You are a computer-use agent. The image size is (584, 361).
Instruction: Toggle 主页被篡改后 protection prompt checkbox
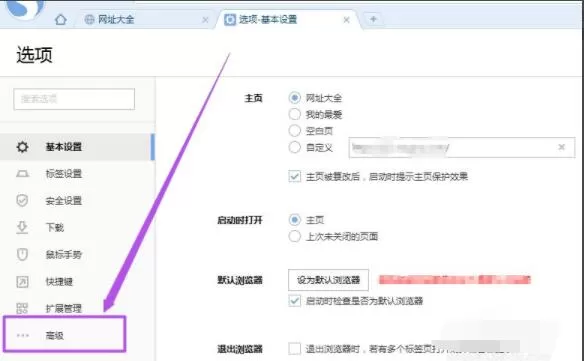point(294,176)
